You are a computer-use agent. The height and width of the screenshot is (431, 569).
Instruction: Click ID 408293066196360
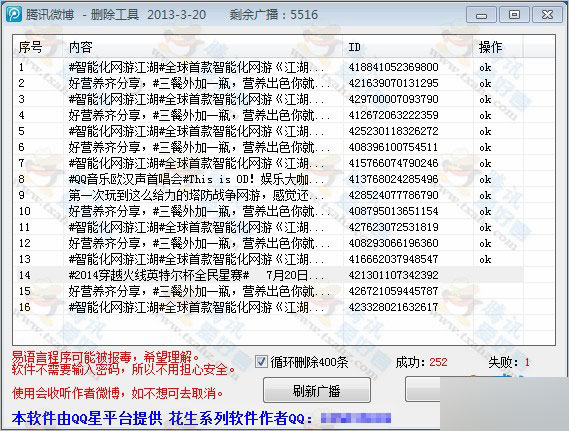393,243
